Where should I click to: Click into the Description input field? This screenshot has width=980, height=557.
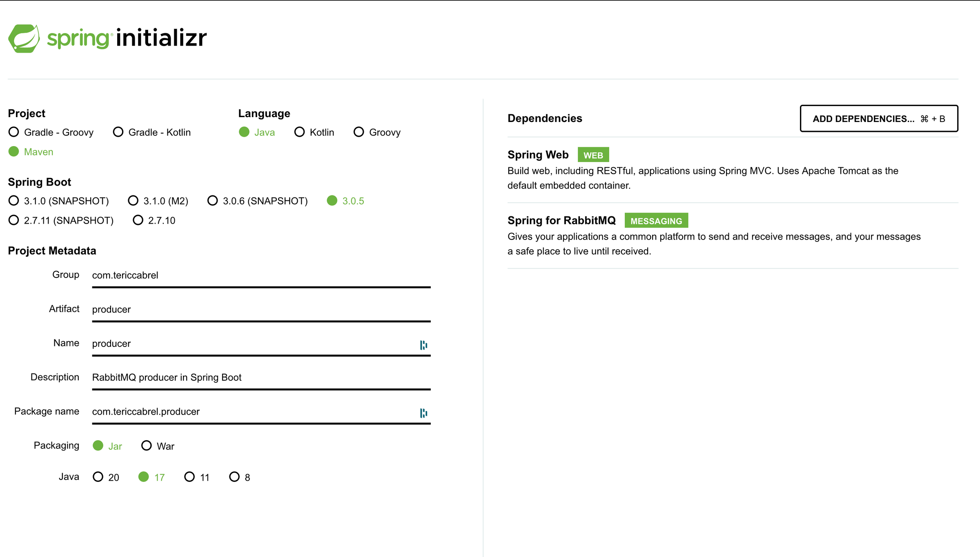[261, 378]
